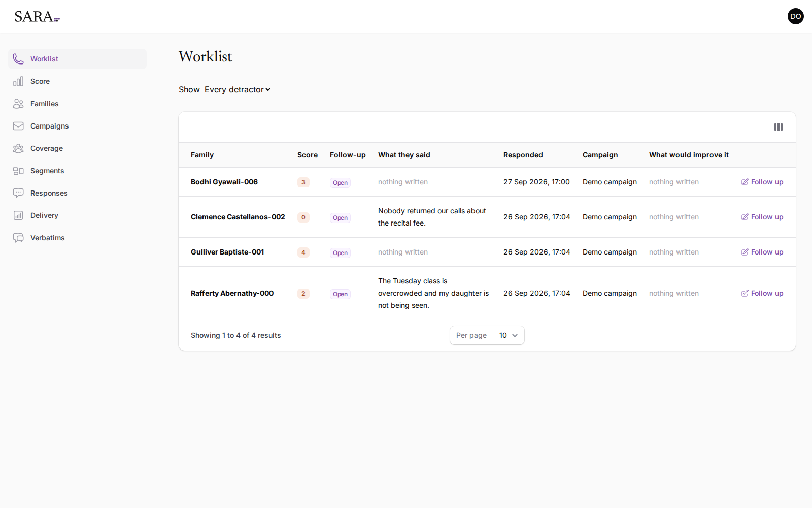Click the Coverage group icon
This screenshot has height=508, width=812.
[x=18, y=148]
